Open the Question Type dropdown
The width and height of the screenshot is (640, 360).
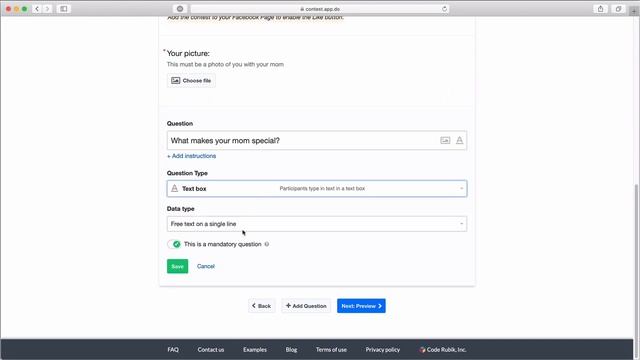tap(317, 189)
